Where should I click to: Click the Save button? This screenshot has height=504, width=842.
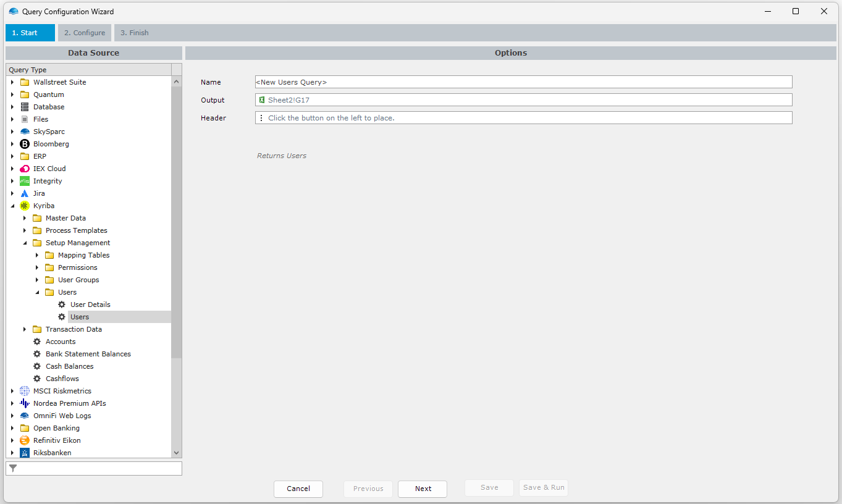pos(489,487)
